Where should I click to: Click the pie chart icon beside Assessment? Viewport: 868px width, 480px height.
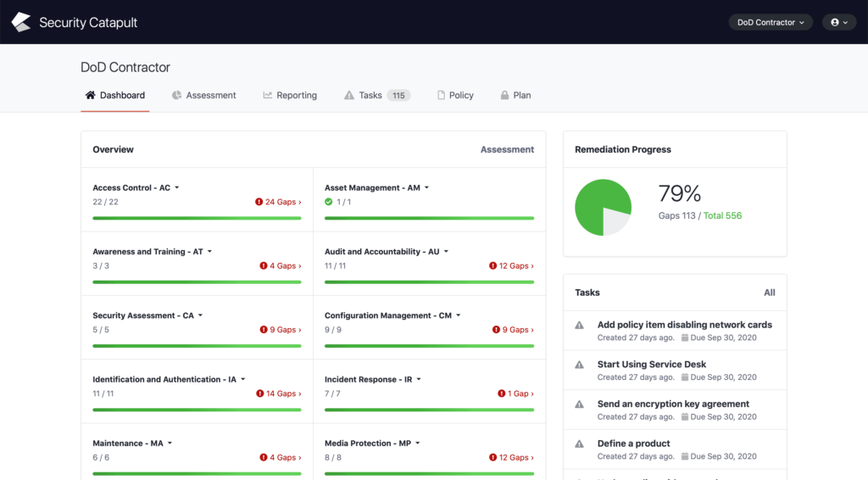176,95
